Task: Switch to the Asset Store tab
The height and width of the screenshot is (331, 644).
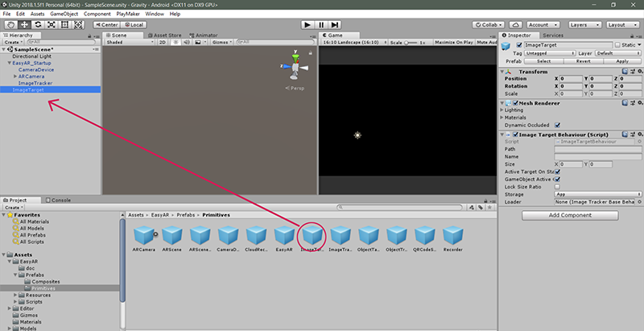Action: pos(164,35)
